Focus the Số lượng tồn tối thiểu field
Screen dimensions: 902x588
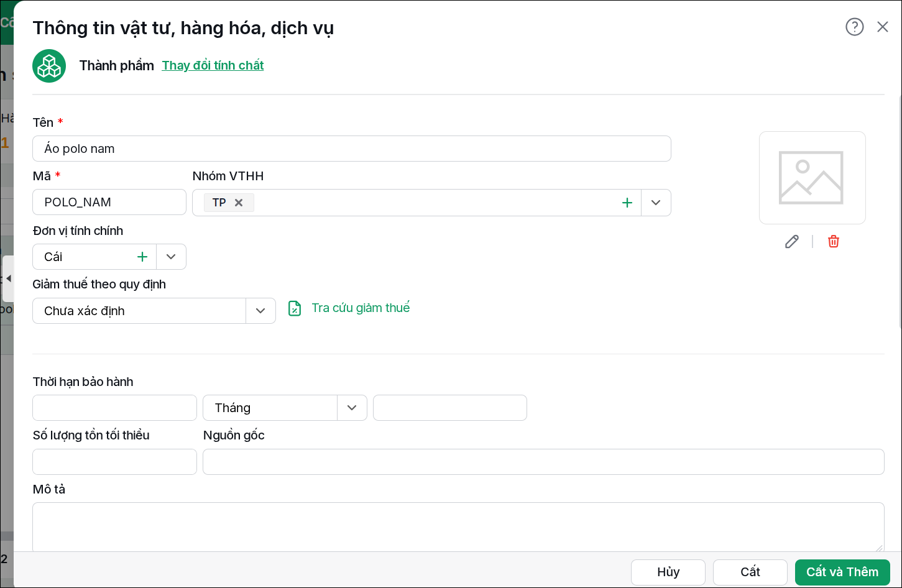[x=114, y=462]
